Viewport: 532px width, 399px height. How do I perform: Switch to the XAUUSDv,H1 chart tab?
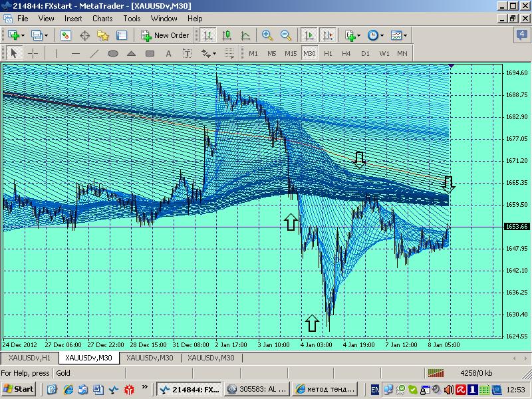pyautogui.click(x=29, y=358)
